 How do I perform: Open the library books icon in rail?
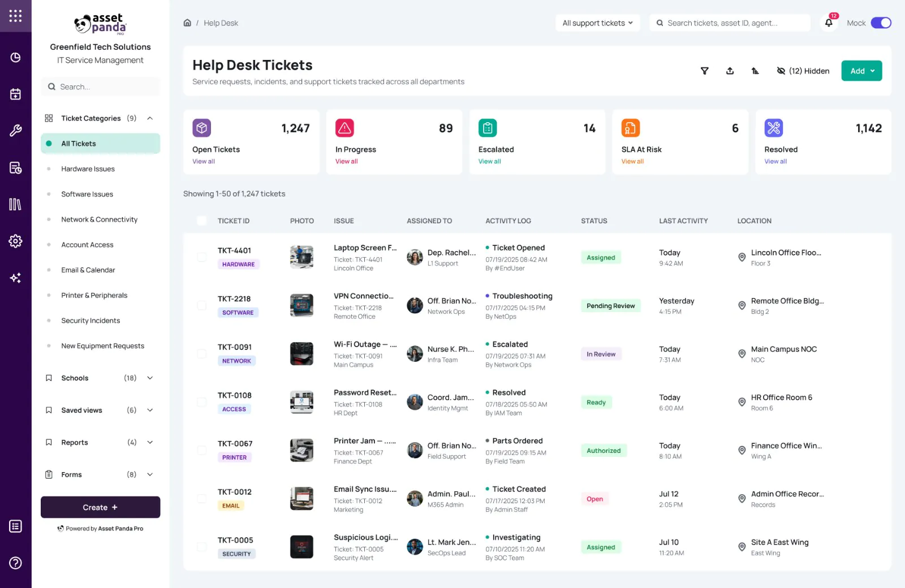pyautogui.click(x=15, y=204)
